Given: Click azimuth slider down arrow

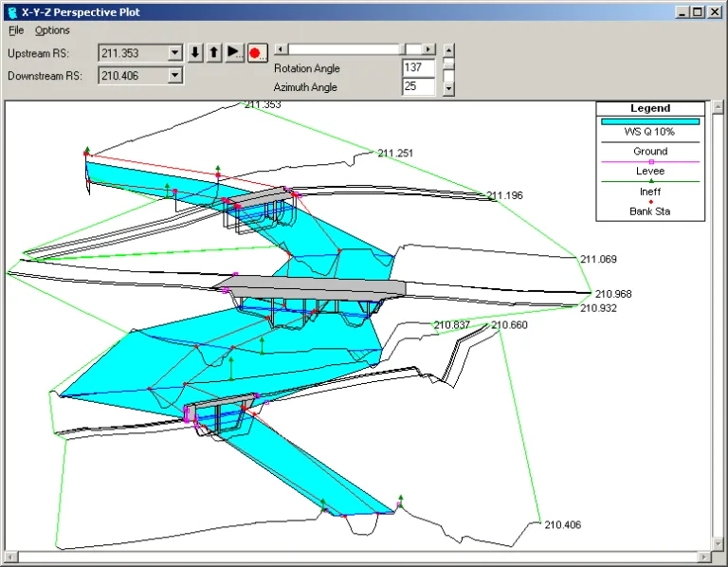Looking at the screenshot, I should pos(448,88).
